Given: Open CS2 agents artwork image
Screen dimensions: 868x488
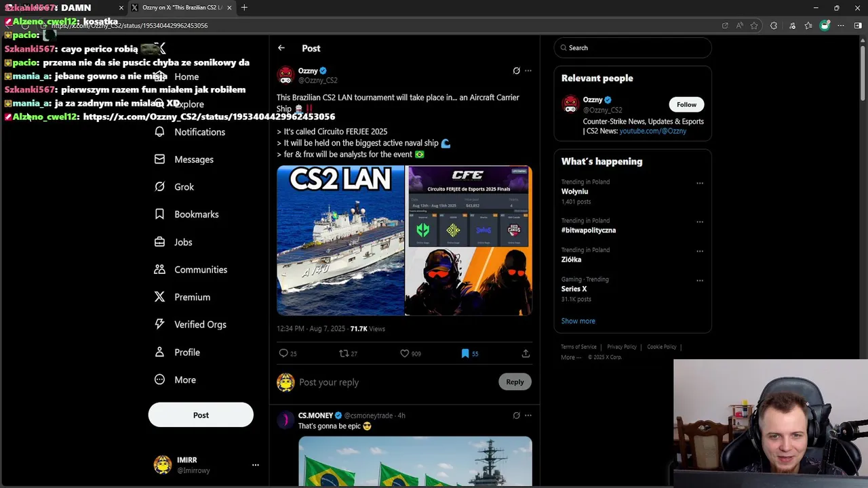Looking at the screenshot, I should (x=469, y=283).
